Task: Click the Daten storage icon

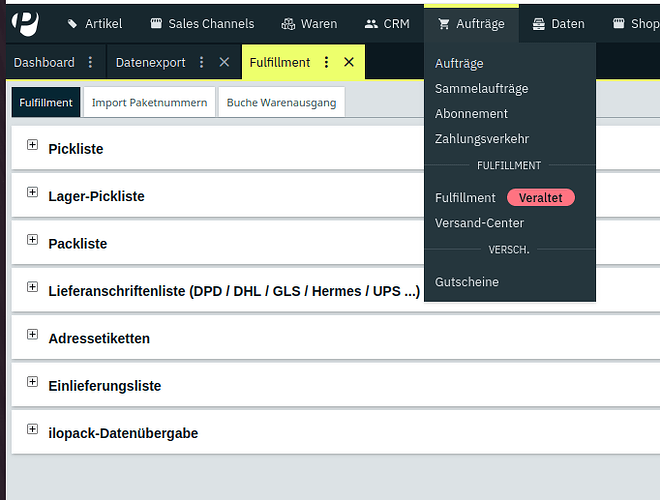Action: (x=538, y=23)
